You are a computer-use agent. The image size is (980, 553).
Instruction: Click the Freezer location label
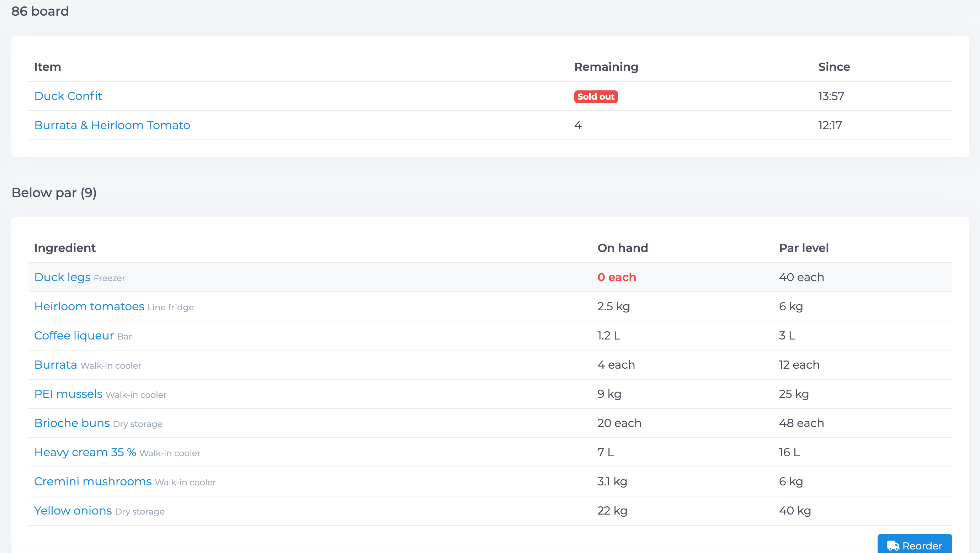point(109,278)
